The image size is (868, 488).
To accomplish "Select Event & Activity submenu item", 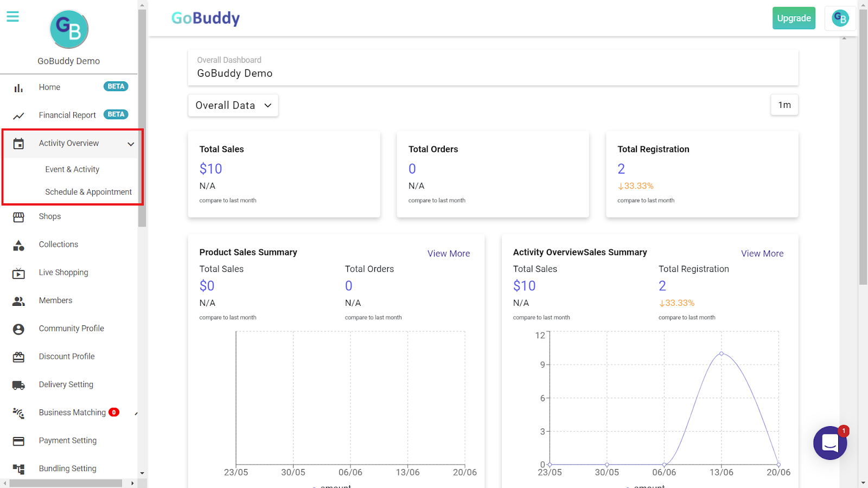I will pos(72,169).
